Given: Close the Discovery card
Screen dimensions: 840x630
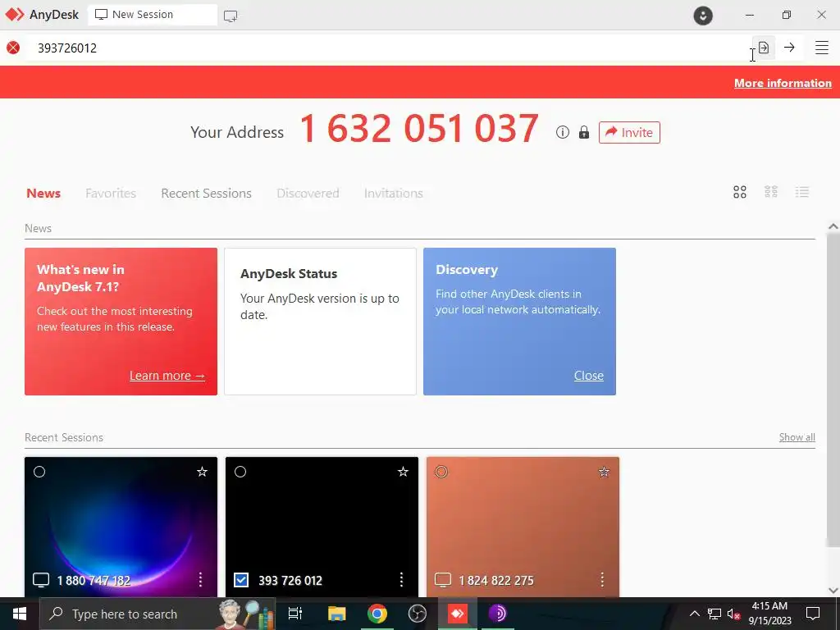Looking at the screenshot, I should click(589, 376).
